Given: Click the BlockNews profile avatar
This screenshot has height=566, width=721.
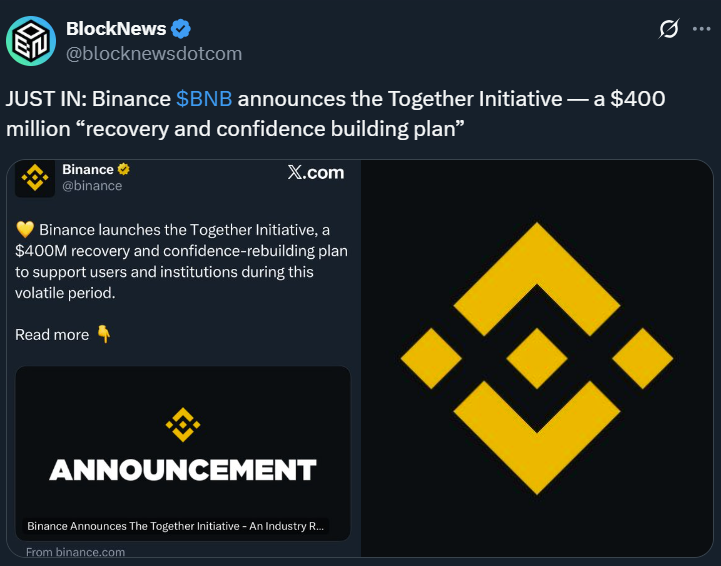Looking at the screenshot, I should click(x=31, y=41).
